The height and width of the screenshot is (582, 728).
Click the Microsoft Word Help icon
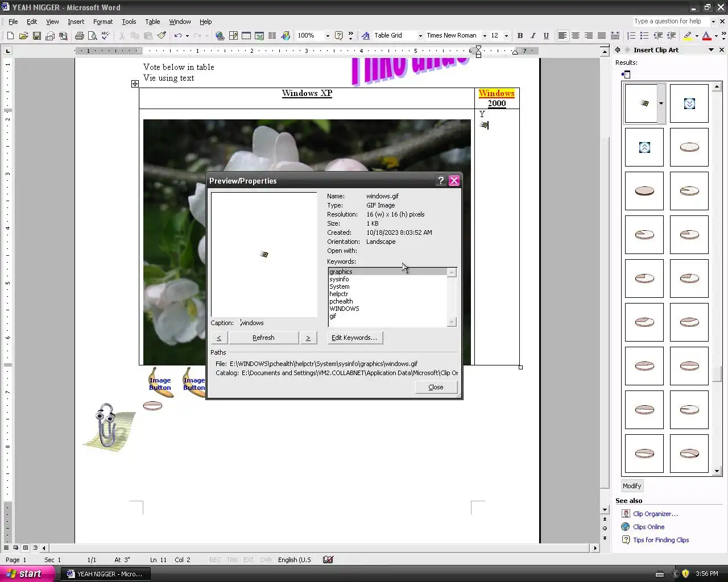pos(339,36)
